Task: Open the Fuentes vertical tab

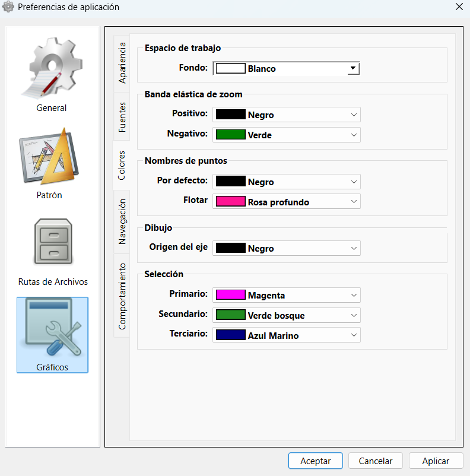Action: tap(122, 116)
